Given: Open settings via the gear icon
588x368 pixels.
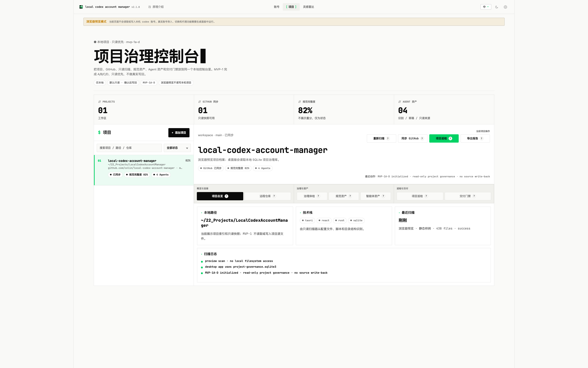Looking at the screenshot, I should click(505, 7).
